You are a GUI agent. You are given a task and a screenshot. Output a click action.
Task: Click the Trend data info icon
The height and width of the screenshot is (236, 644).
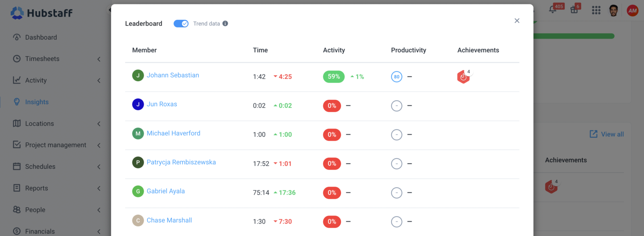click(x=225, y=24)
